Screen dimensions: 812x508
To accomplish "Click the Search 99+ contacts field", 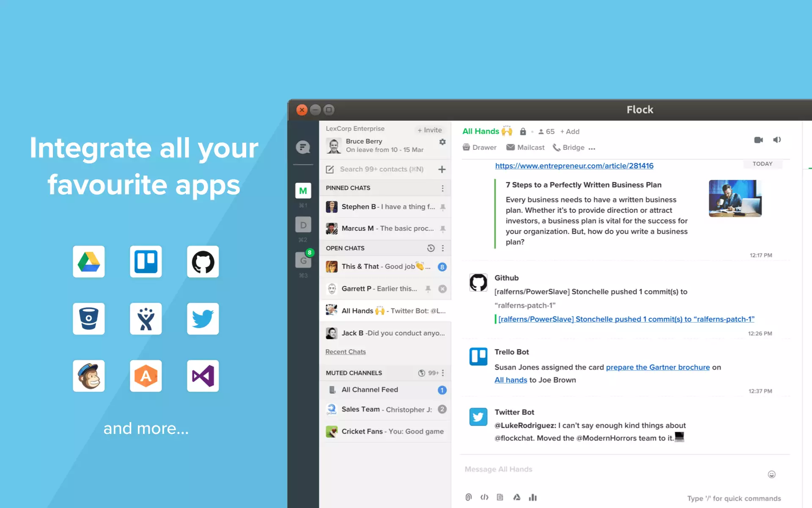I will coord(381,169).
